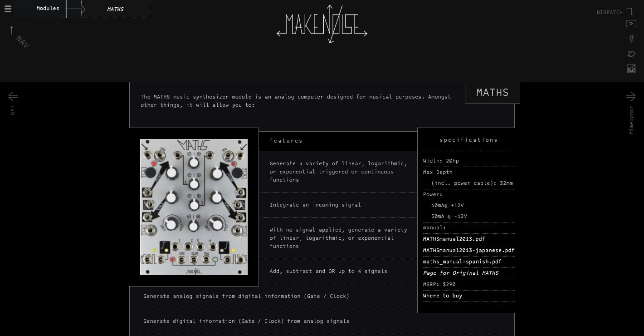Click the Integrate an incoming signal feature
This screenshot has width=644, height=336.
(315, 205)
